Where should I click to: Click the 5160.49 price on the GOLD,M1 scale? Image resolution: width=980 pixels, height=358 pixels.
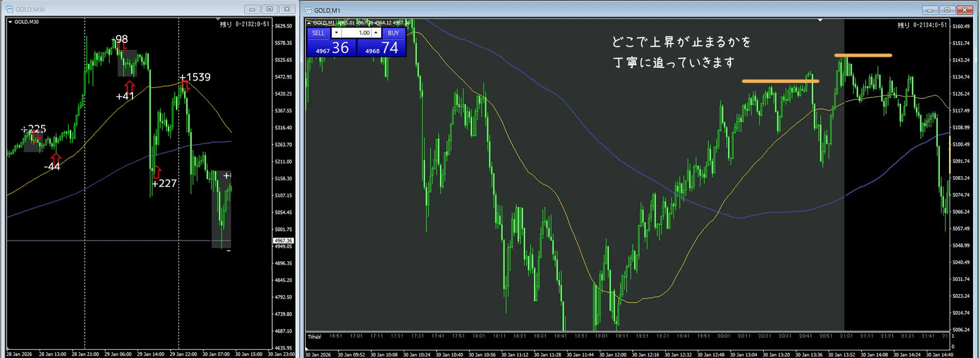tap(961, 26)
